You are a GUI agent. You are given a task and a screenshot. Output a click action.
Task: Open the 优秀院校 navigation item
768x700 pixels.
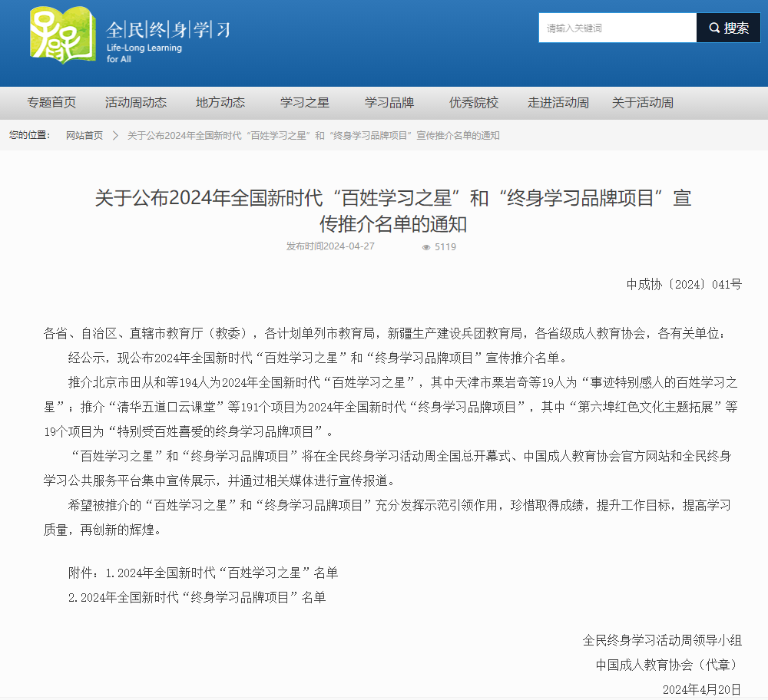tap(474, 103)
